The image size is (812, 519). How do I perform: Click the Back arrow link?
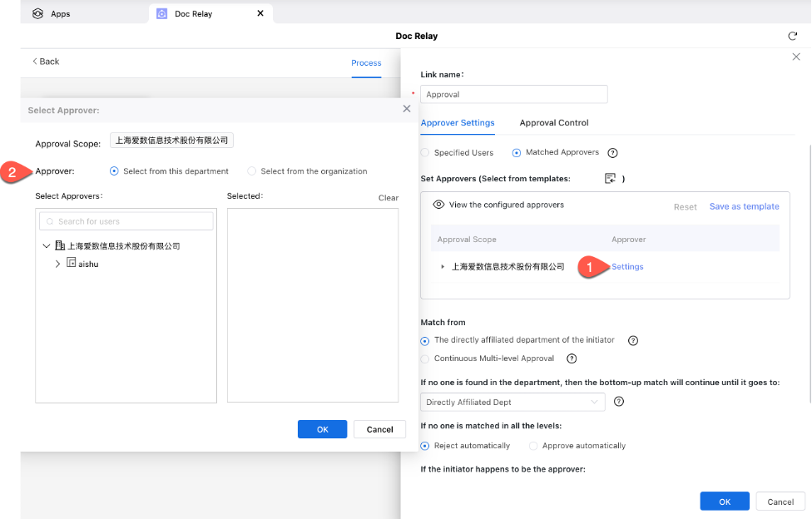[46, 62]
